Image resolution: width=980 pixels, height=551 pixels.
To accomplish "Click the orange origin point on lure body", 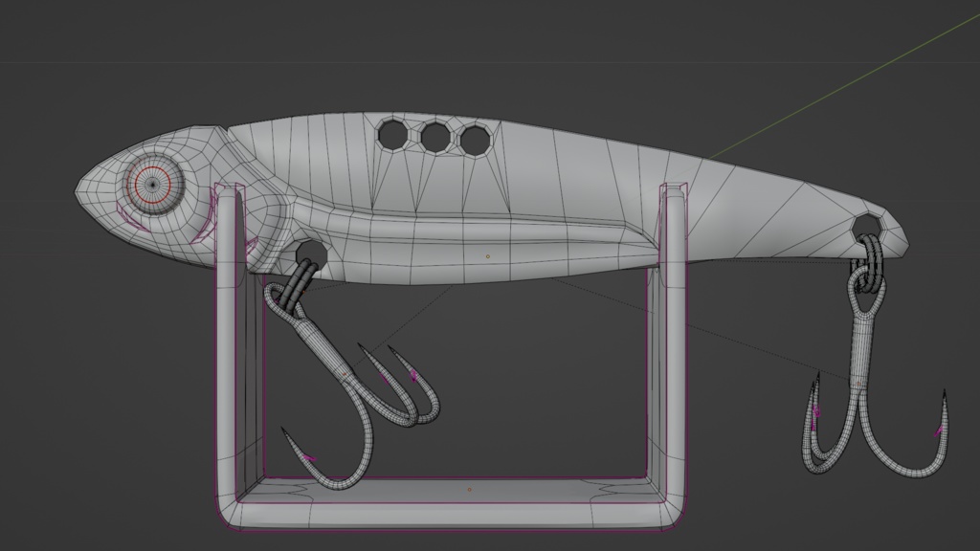I will tap(487, 256).
